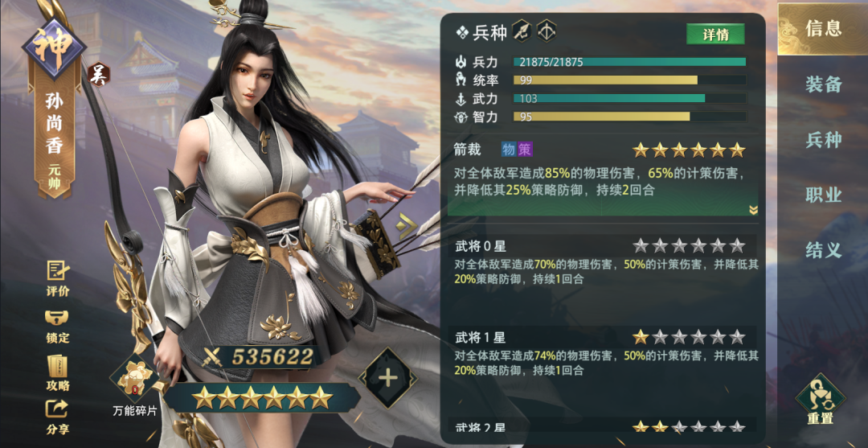Click the diamond plus button
This screenshot has height=448, width=868.
387,379
